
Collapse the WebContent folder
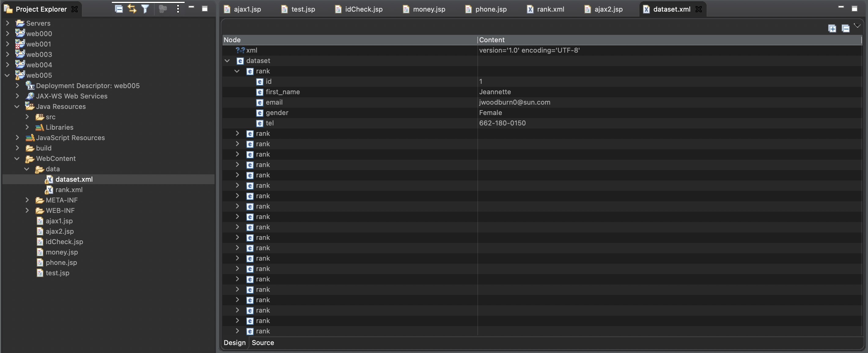[17, 158]
